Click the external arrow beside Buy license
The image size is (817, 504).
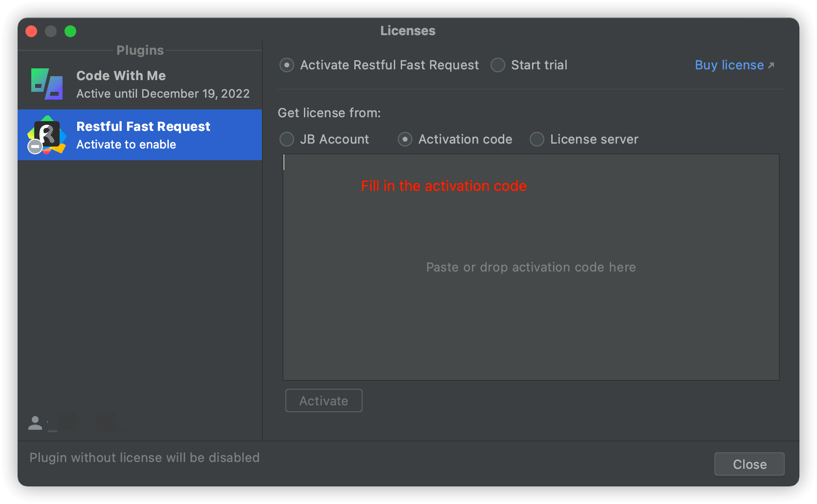[x=771, y=65]
